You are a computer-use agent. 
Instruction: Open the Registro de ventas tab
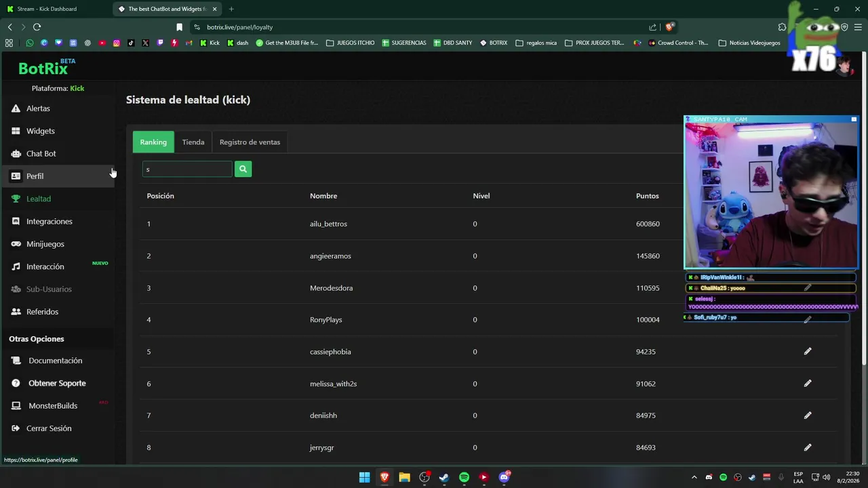coord(250,142)
